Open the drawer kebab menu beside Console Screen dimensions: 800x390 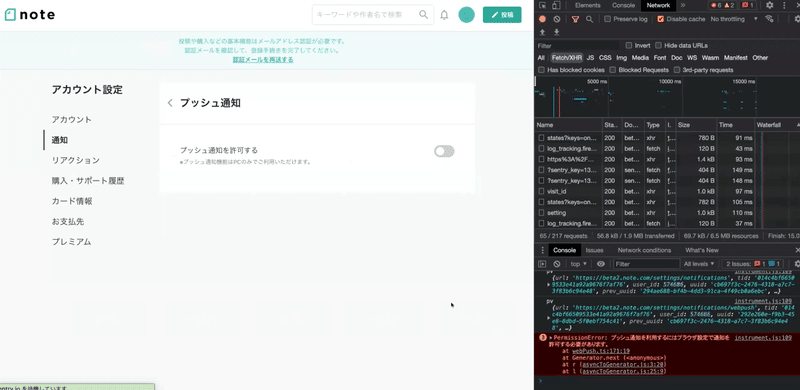tap(542, 250)
